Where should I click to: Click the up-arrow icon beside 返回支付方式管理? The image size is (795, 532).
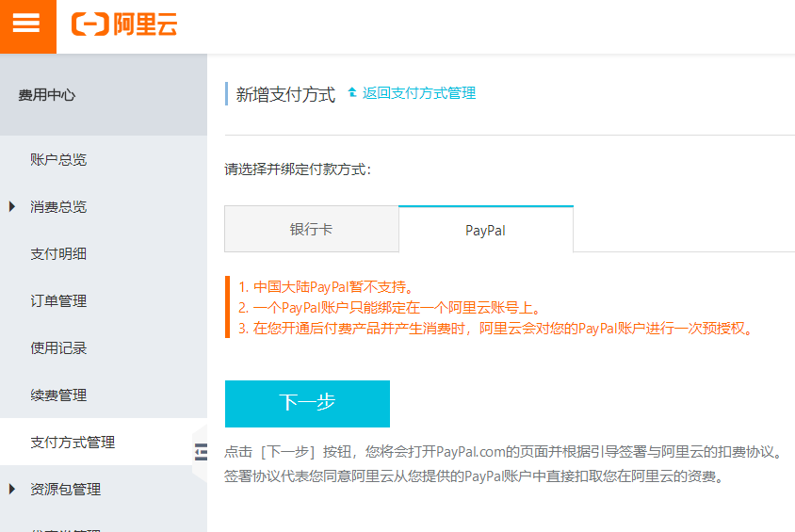click(x=352, y=92)
